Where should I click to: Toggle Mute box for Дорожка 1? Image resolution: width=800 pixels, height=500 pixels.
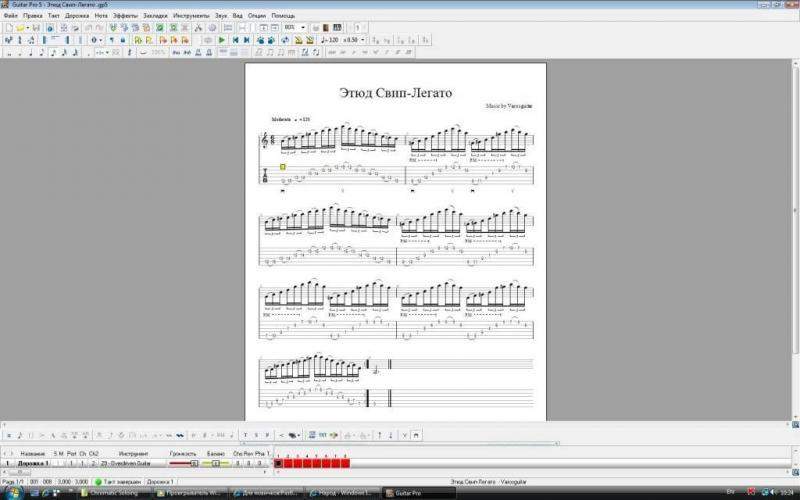tap(62, 463)
